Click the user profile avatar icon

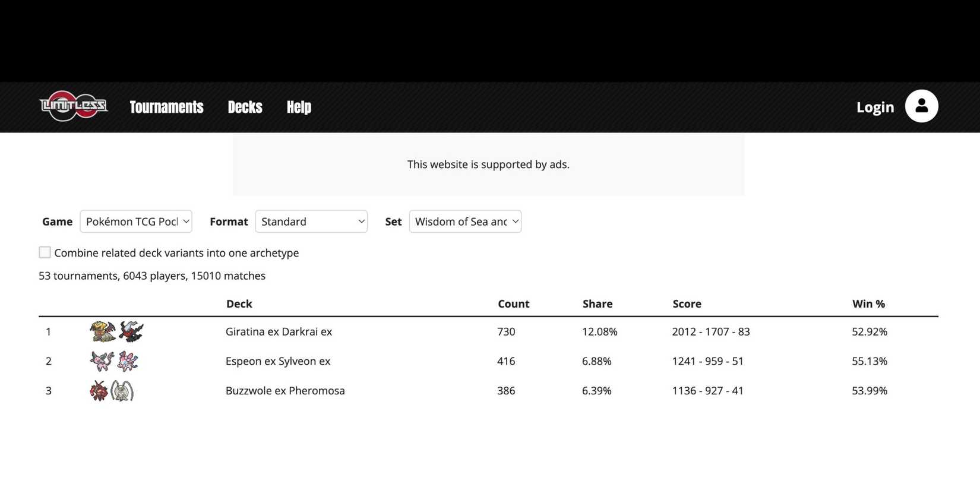(921, 106)
